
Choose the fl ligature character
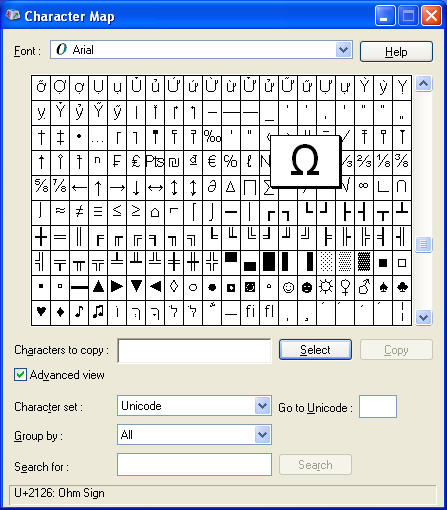(x=269, y=313)
